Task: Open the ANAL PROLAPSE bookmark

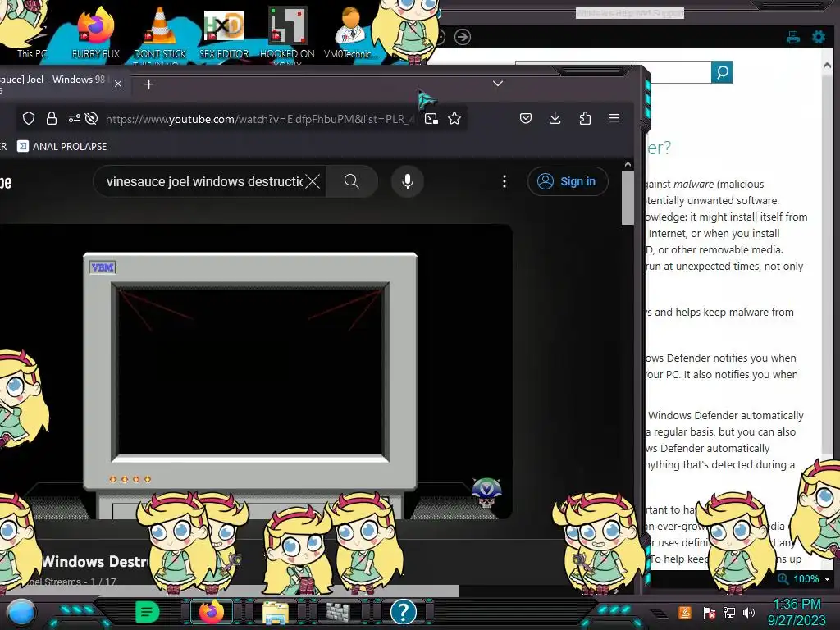Action: [x=62, y=146]
